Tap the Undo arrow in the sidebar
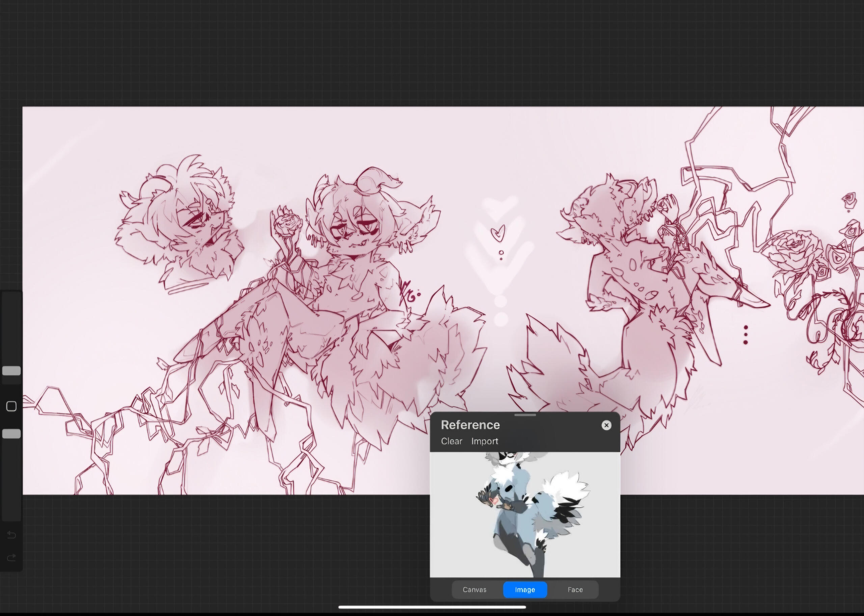This screenshot has height=616, width=864. click(11, 535)
